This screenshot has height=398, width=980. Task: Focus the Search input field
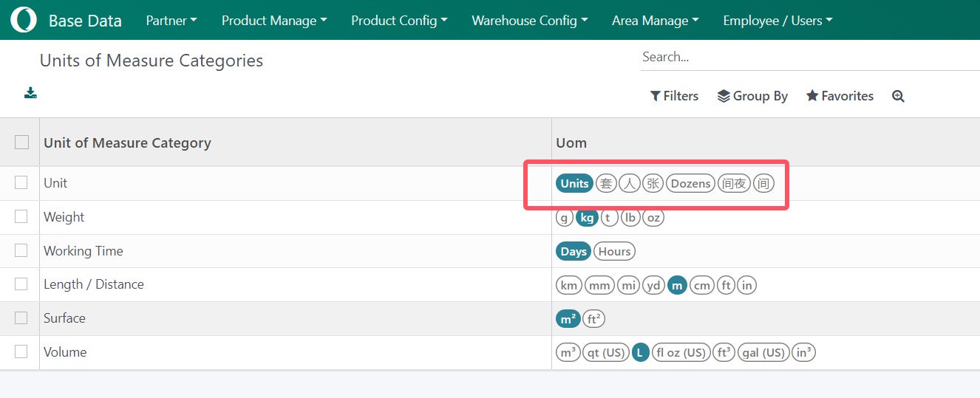pyautogui.click(x=810, y=57)
